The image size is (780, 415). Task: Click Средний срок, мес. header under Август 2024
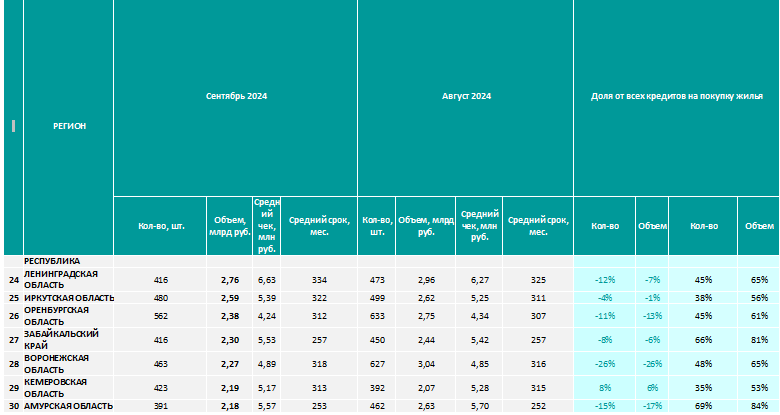coord(538,226)
